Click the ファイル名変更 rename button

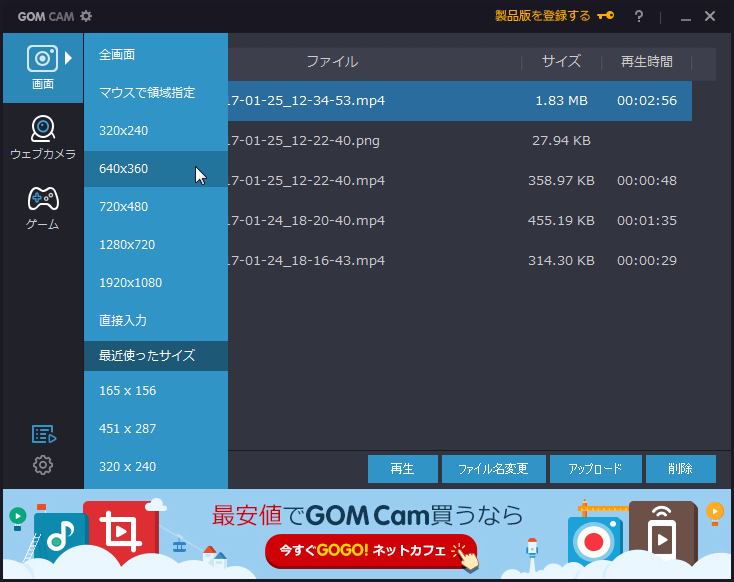(493, 469)
